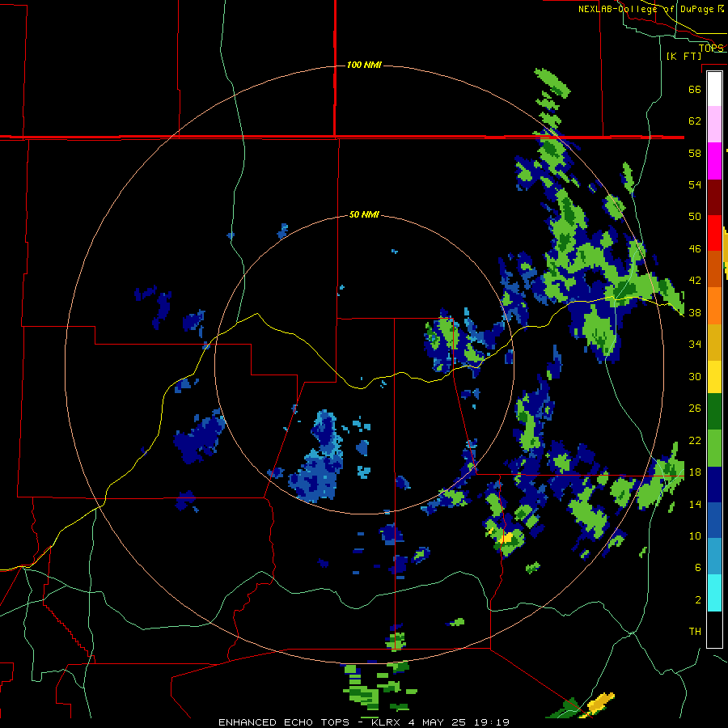Click the 4 MAY 25 date text
This screenshot has width=728, height=728.
pos(438,722)
